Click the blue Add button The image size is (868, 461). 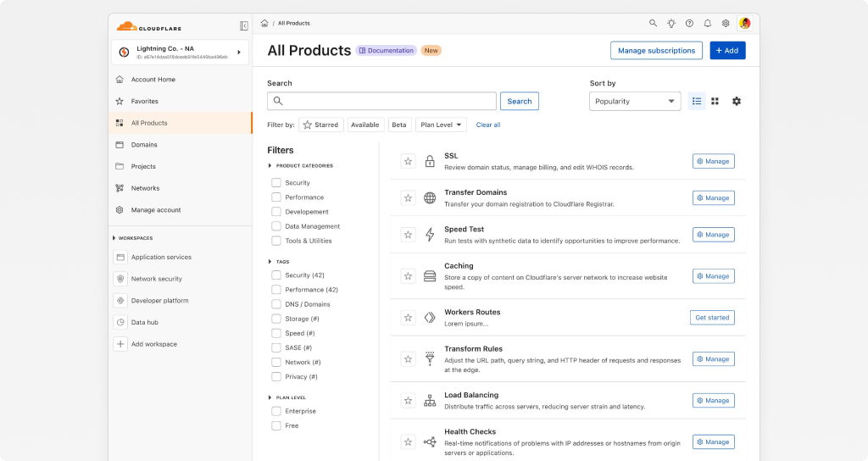(x=727, y=50)
